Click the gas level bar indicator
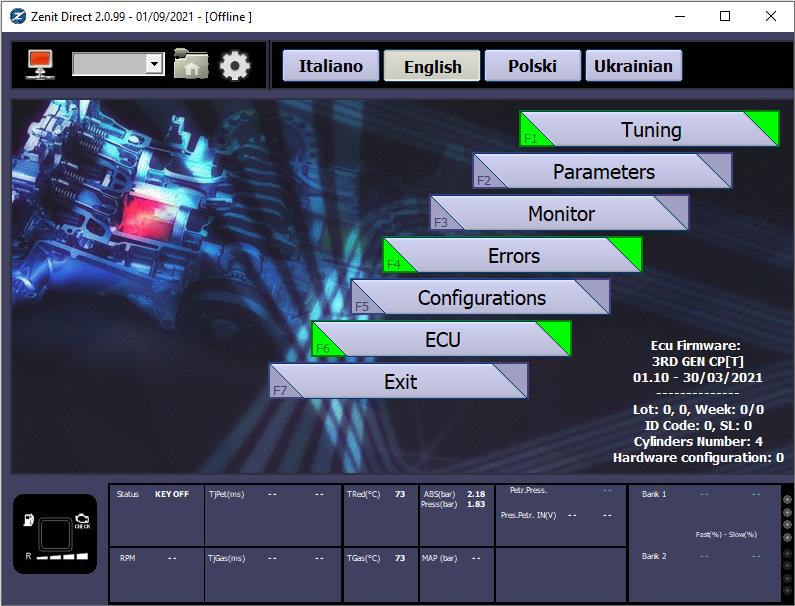Screen dimensions: 795x606 [x=62, y=557]
